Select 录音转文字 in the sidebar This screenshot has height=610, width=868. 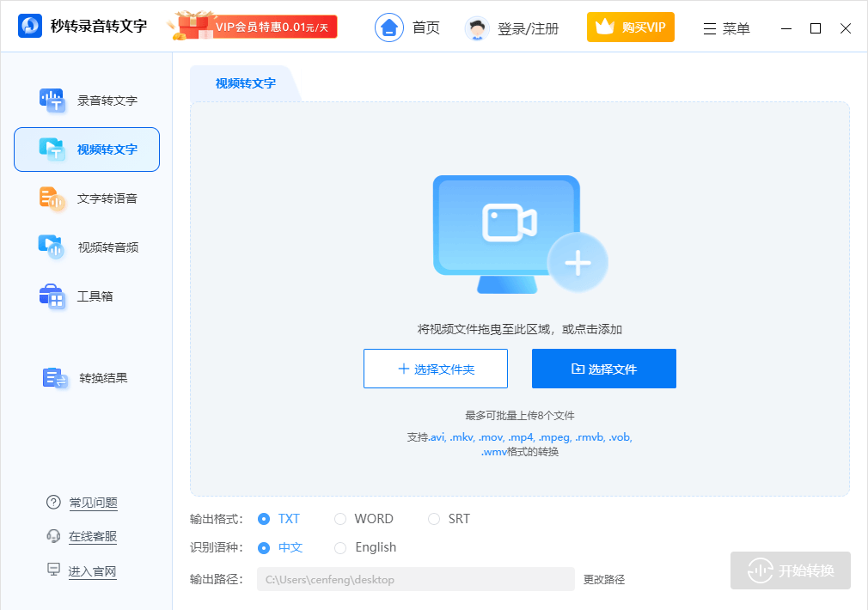coord(87,101)
